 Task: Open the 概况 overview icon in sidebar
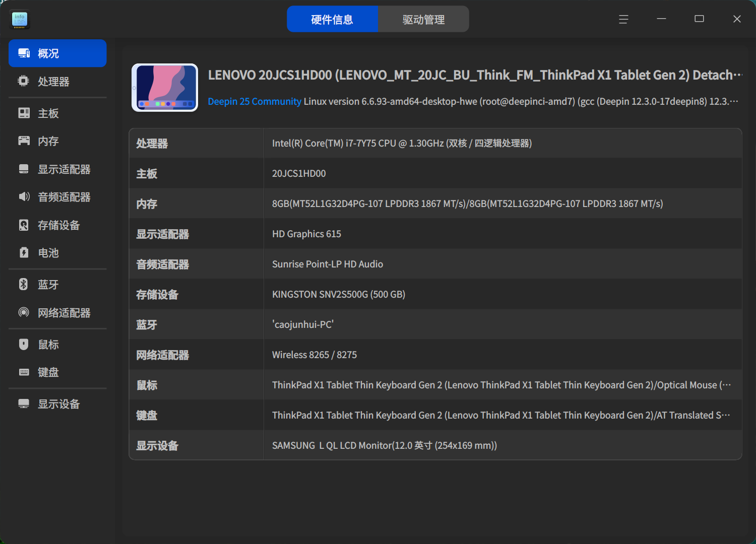coord(24,53)
